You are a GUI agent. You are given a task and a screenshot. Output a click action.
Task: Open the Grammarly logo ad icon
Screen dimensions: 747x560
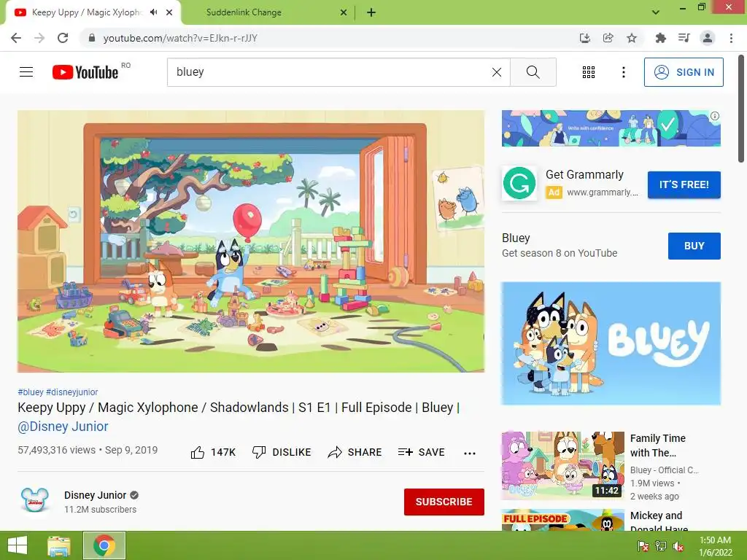[519, 183]
